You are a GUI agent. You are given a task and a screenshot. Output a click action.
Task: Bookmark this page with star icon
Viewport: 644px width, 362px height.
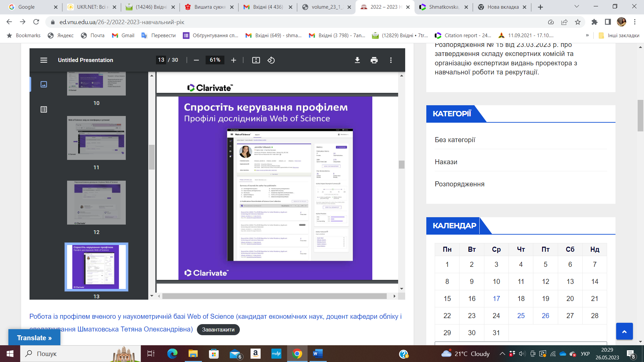(x=578, y=22)
